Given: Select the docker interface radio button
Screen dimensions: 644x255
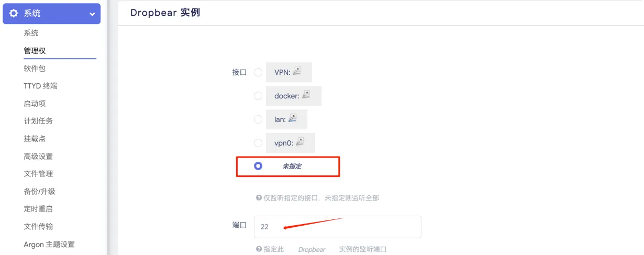Looking at the screenshot, I should pyautogui.click(x=258, y=96).
